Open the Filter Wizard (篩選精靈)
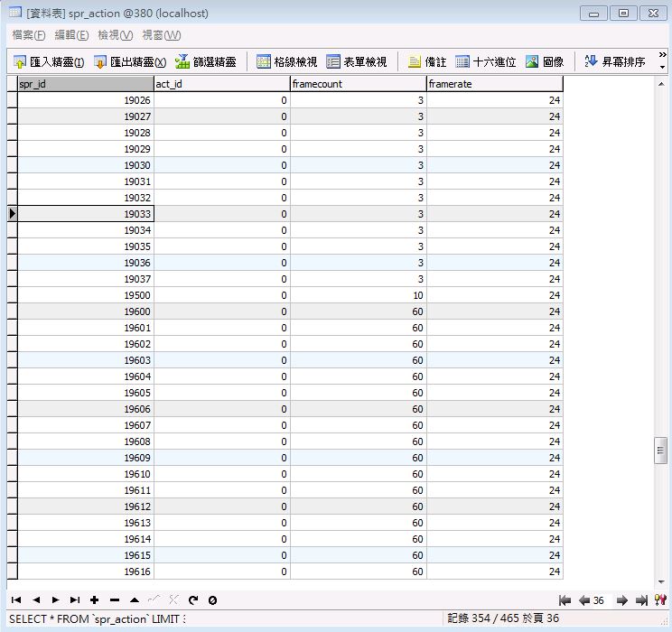 click(x=206, y=62)
